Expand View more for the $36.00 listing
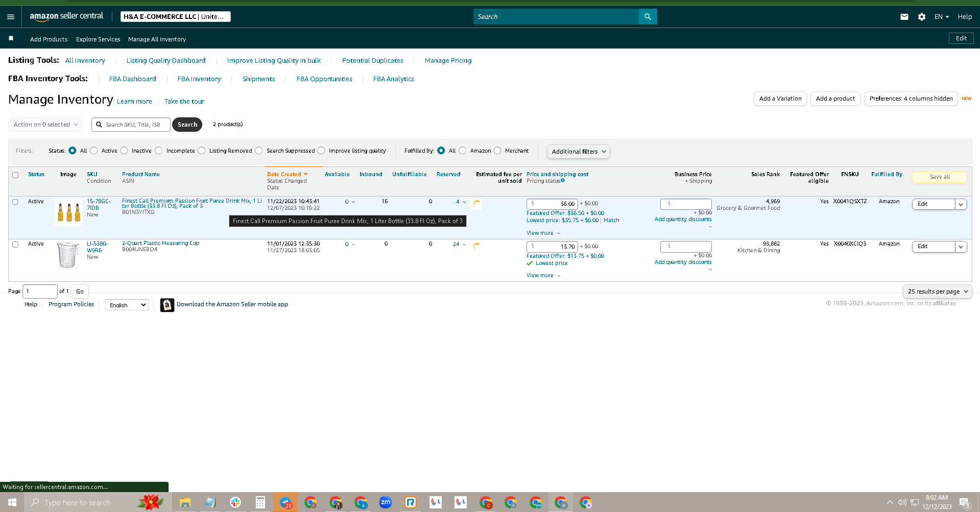This screenshot has height=512, width=980. click(543, 233)
